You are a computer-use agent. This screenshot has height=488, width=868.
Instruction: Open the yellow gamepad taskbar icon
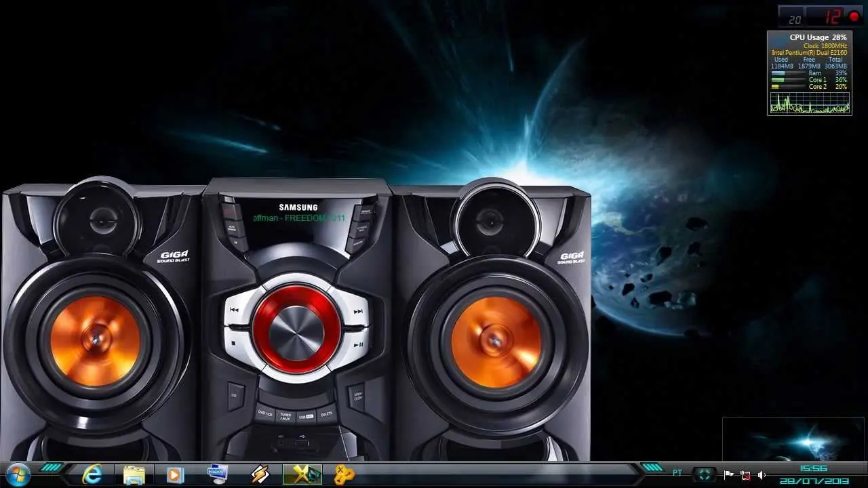click(x=344, y=474)
